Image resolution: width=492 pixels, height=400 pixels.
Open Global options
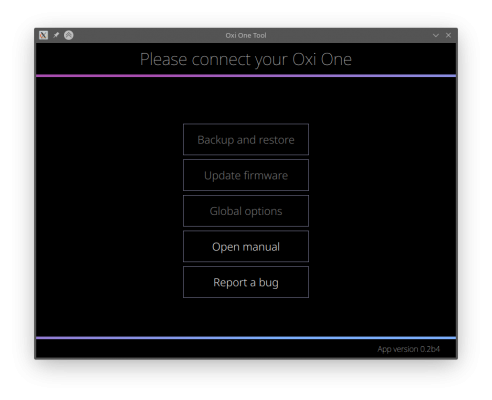(246, 211)
